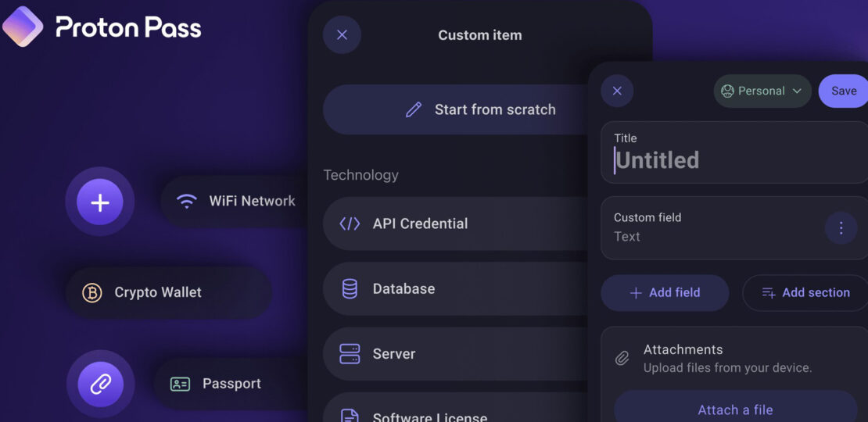Click the ID card icon beside Passport
This screenshot has width=868, height=422.
click(x=180, y=384)
